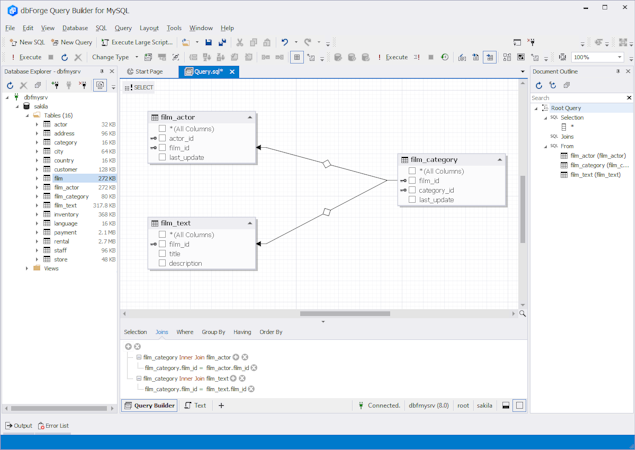Image resolution: width=635 pixels, height=450 pixels.
Task: Check actor_id column in film_actor table
Action: (x=162, y=139)
